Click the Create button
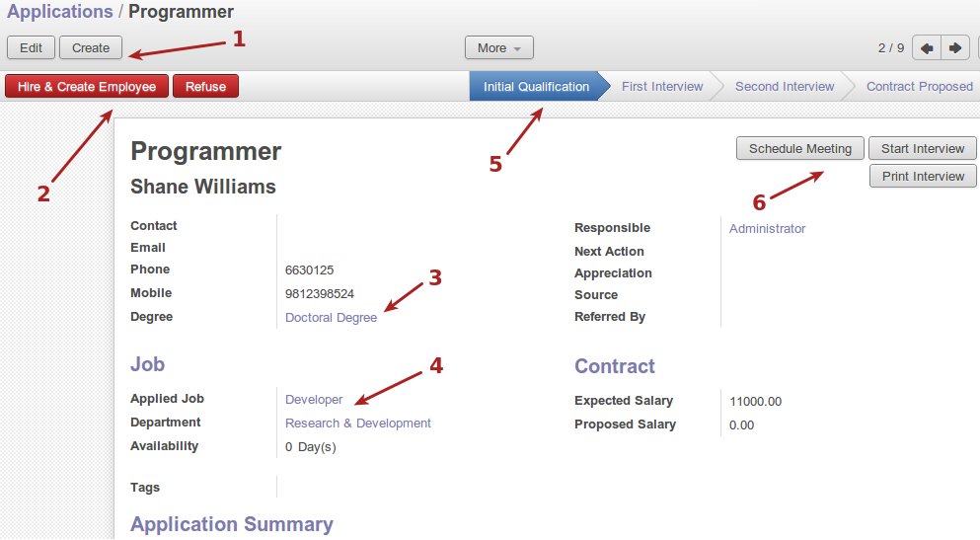Viewport: 980px width, 540px height. click(91, 48)
